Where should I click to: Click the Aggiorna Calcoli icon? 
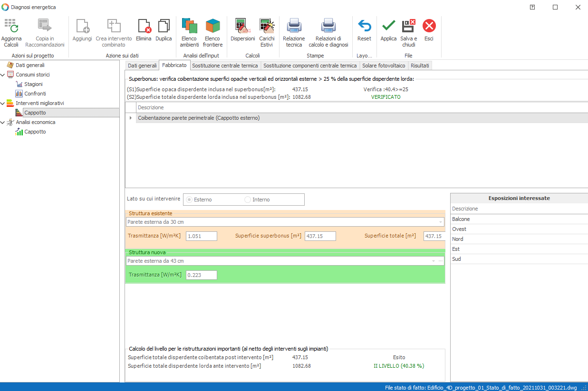pos(11,26)
